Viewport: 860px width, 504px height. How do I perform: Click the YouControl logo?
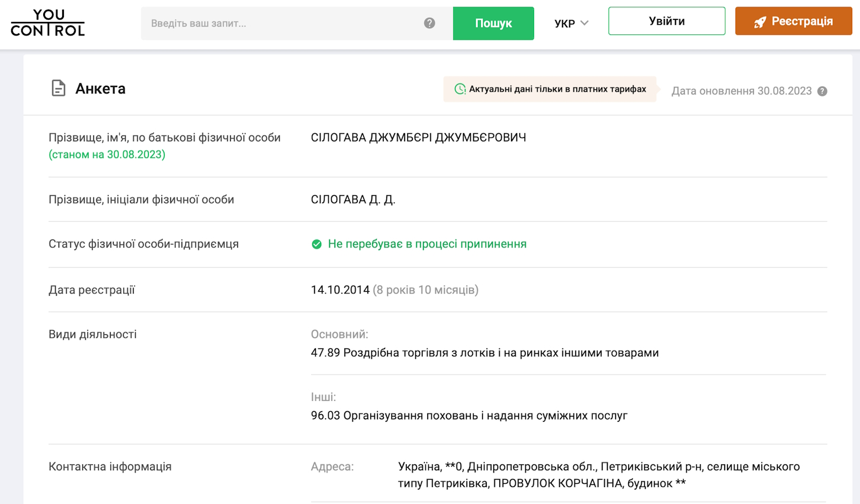47,23
